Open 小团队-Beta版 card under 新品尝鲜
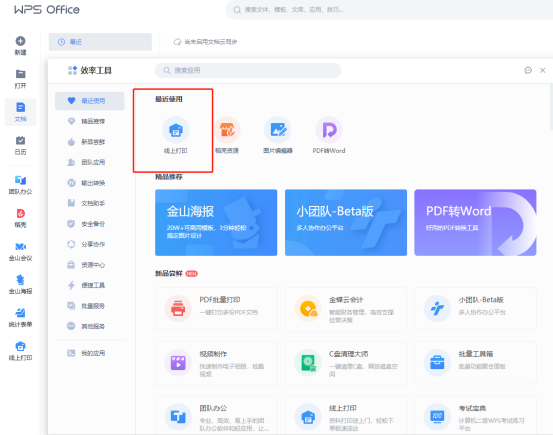The height and width of the screenshot is (435, 553). (475, 309)
